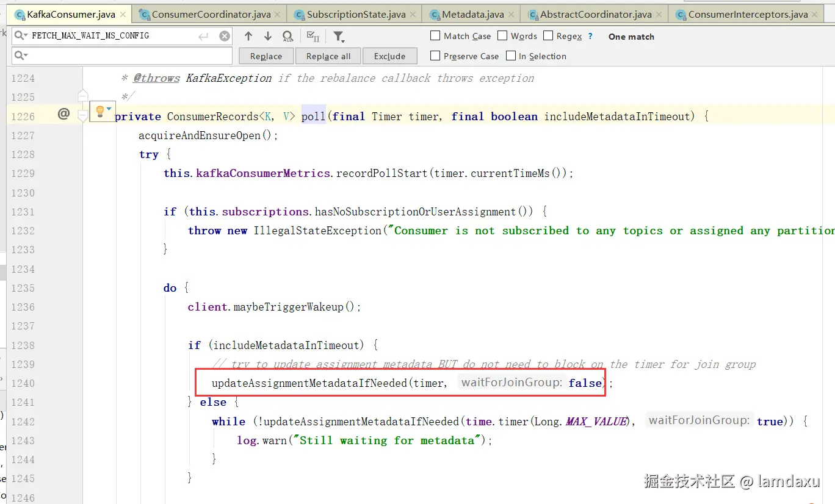Click the Find All icon

coord(288,37)
